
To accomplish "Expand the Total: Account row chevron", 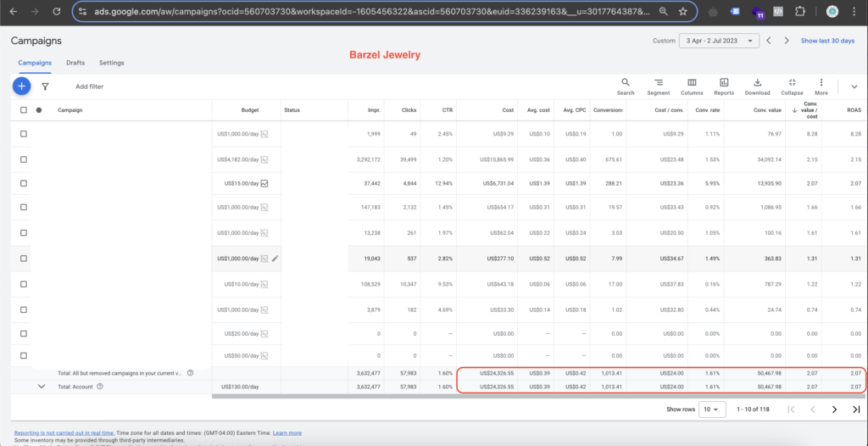I will tap(41, 386).
